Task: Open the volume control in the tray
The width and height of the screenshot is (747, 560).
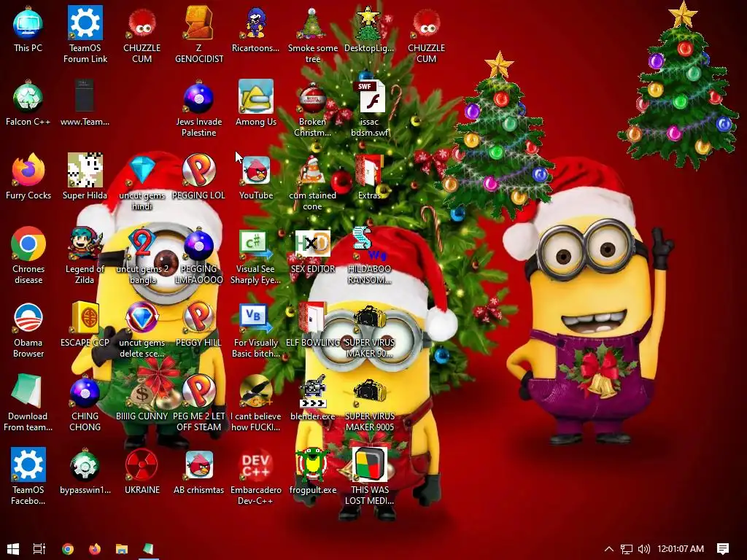Action: 643,549
